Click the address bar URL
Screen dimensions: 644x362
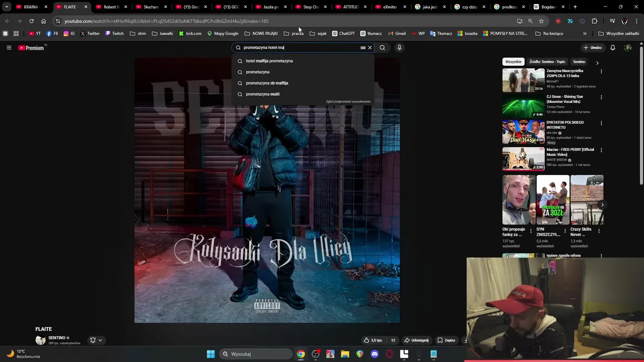coord(167,21)
